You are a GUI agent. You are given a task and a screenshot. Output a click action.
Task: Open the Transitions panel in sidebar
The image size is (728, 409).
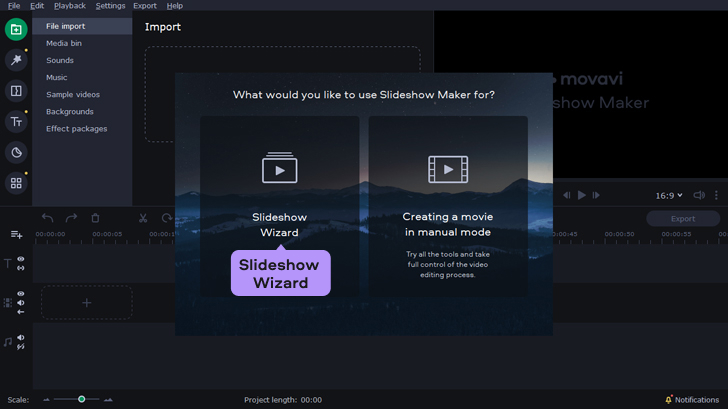click(16, 91)
